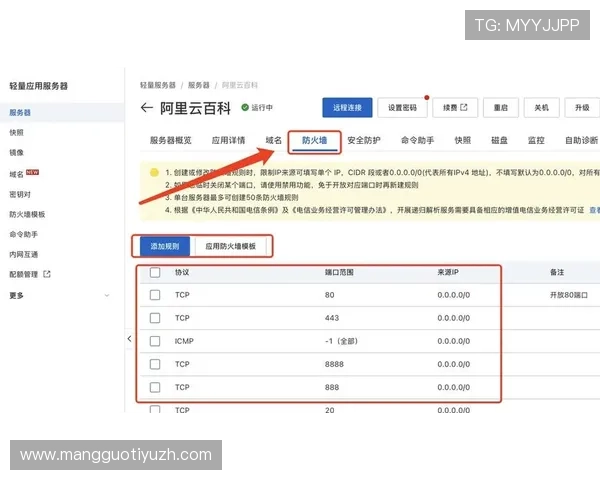Open the 命令助手 tab
The image size is (600, 480).
417,140
